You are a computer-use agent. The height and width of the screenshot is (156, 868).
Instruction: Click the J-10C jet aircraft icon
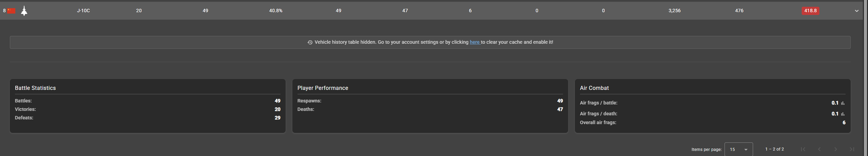click(24, 11)
